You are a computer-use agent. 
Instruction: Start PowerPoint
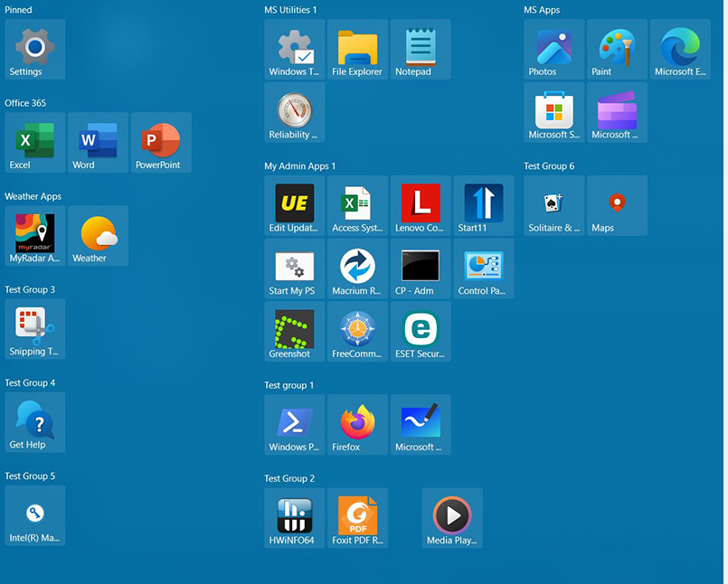tap(161, 143)
